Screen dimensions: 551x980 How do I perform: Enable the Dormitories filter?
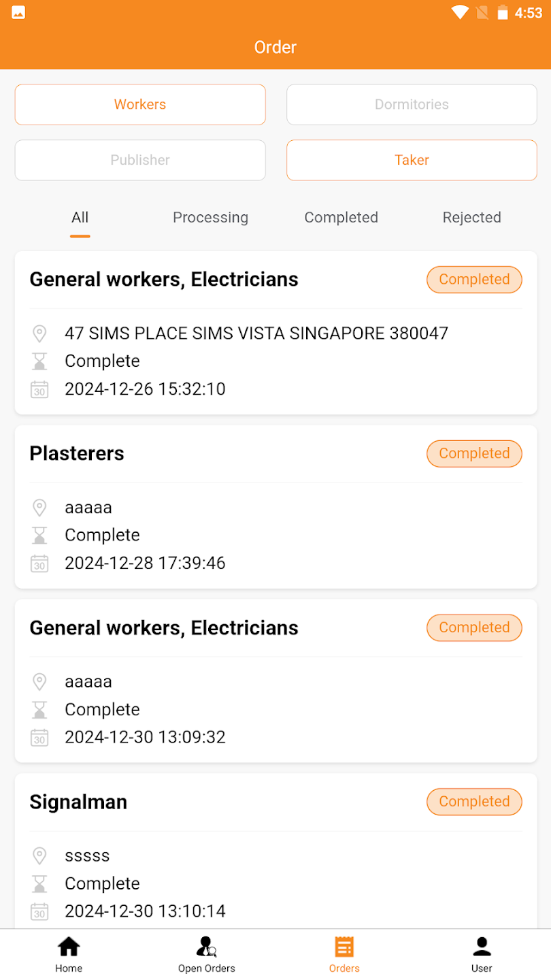pyautogui.click(x=411, y=104)
